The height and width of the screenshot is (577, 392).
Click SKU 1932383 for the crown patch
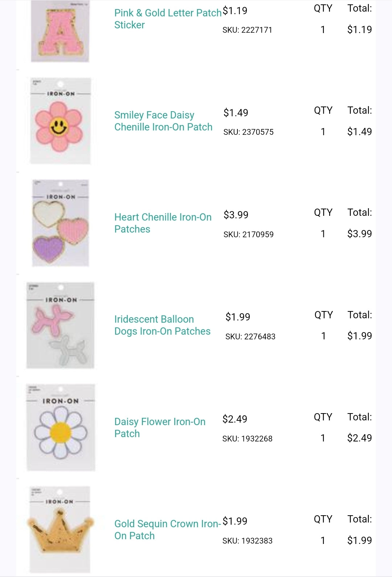tap(247, 541)
